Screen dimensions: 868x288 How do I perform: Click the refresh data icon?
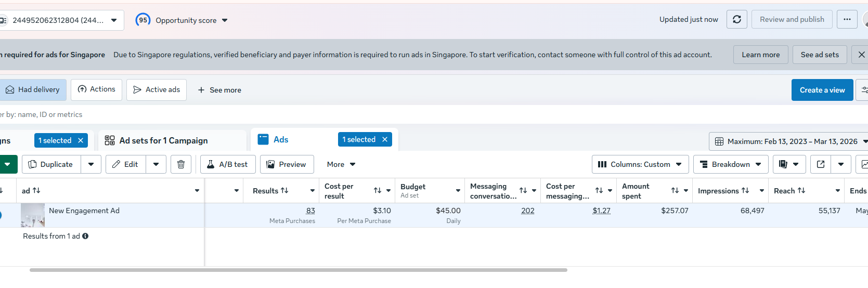(736, 20)
